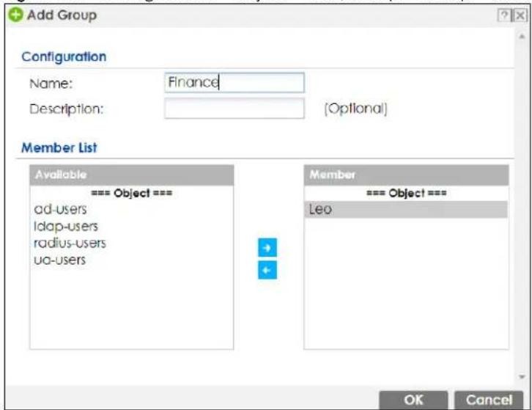Select radius-users in Available list
532x410 pixels.
[70, 244]
